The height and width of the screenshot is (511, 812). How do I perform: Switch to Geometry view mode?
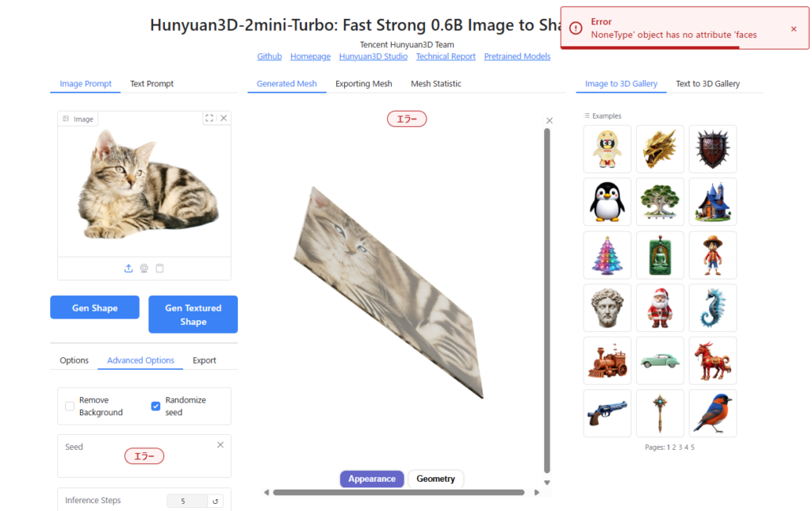pos(435,479)
